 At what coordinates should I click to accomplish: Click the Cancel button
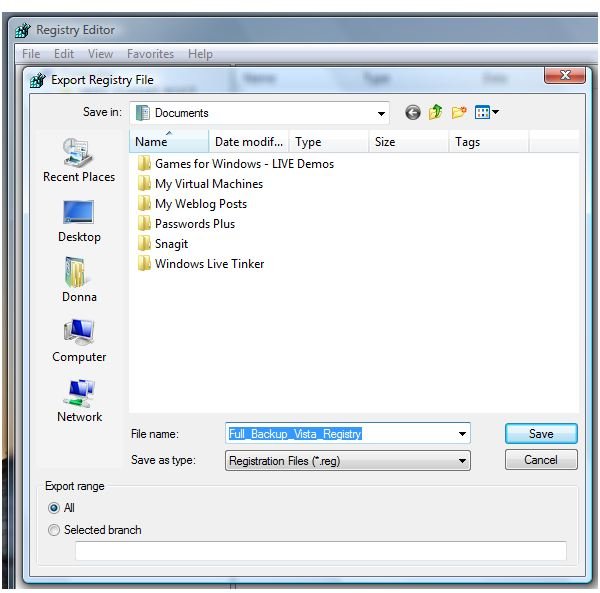coord(541,459)
